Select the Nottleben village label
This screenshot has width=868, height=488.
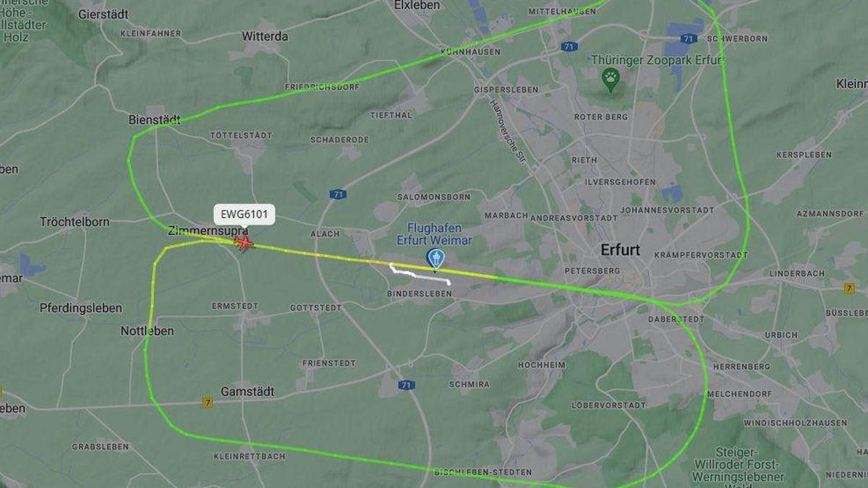pos(147,330)
